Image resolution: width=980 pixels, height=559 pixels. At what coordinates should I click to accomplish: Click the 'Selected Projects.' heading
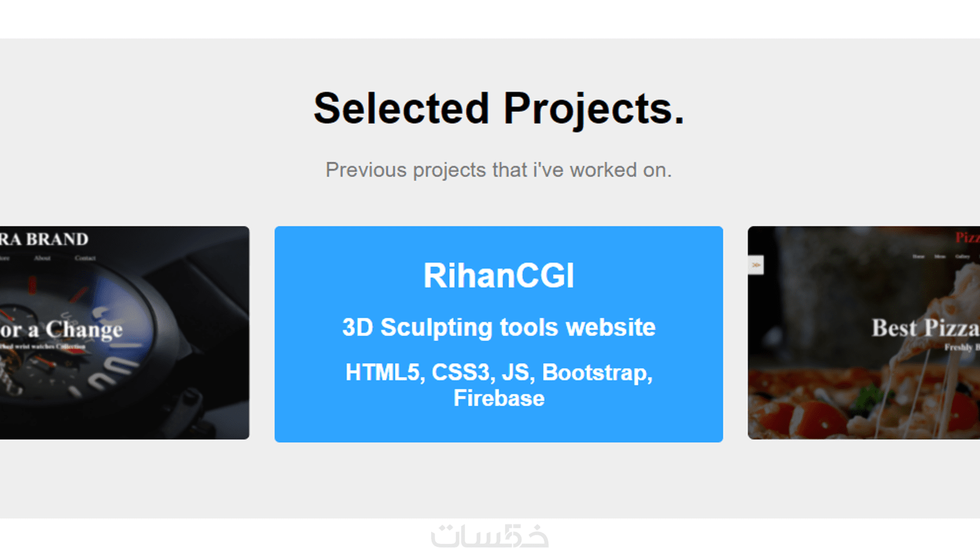pos(499,108)
